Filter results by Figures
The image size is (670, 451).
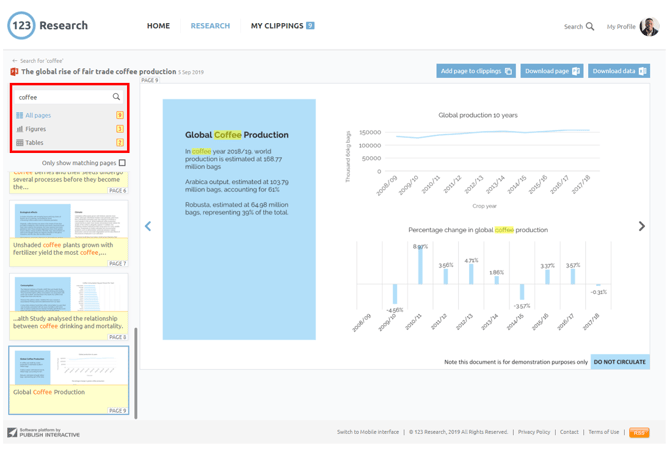click(x=36, y=129)
